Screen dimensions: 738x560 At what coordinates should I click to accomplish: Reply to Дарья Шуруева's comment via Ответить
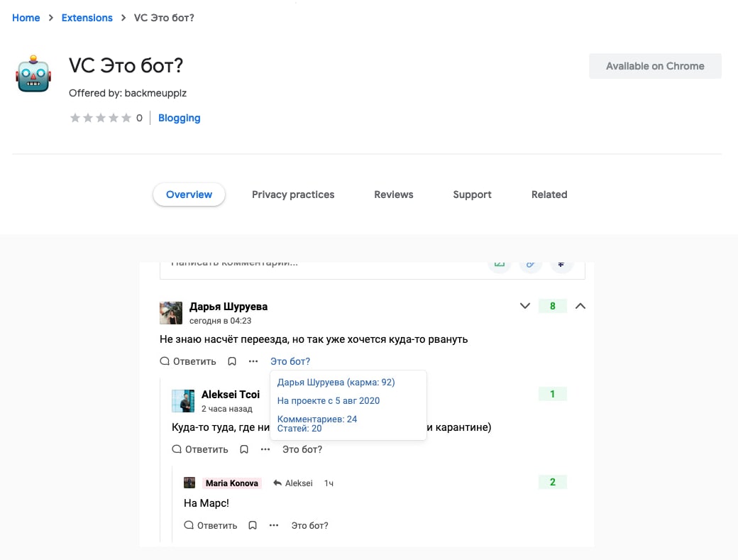[x=188, y=361]
